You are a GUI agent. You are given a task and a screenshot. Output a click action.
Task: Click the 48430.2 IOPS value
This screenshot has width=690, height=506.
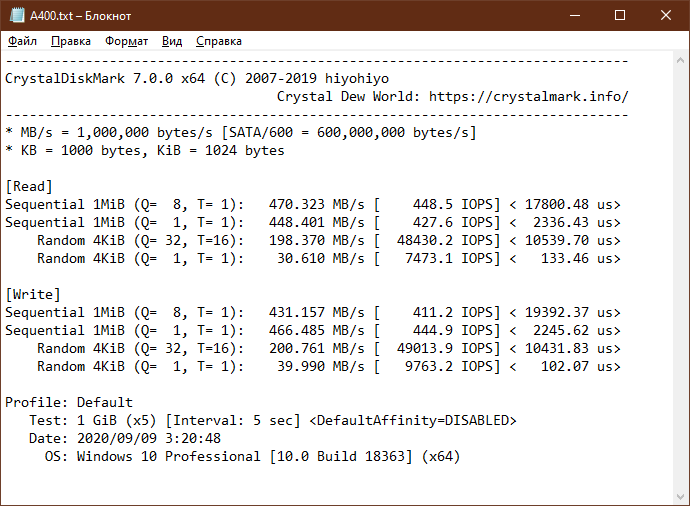click(x=445, y=241)
